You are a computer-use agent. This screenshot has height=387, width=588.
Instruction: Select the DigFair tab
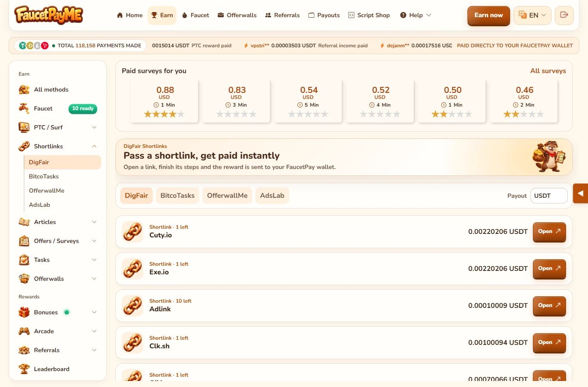pos(136,196)
